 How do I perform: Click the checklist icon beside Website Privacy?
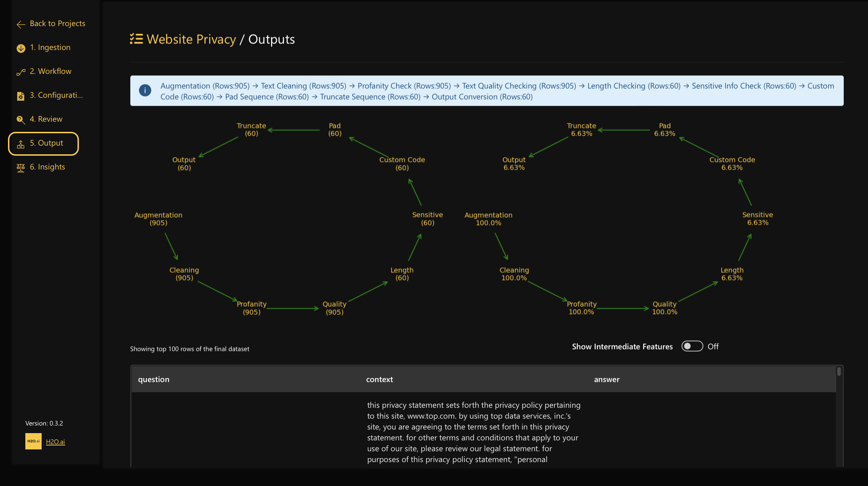[136, 39]
